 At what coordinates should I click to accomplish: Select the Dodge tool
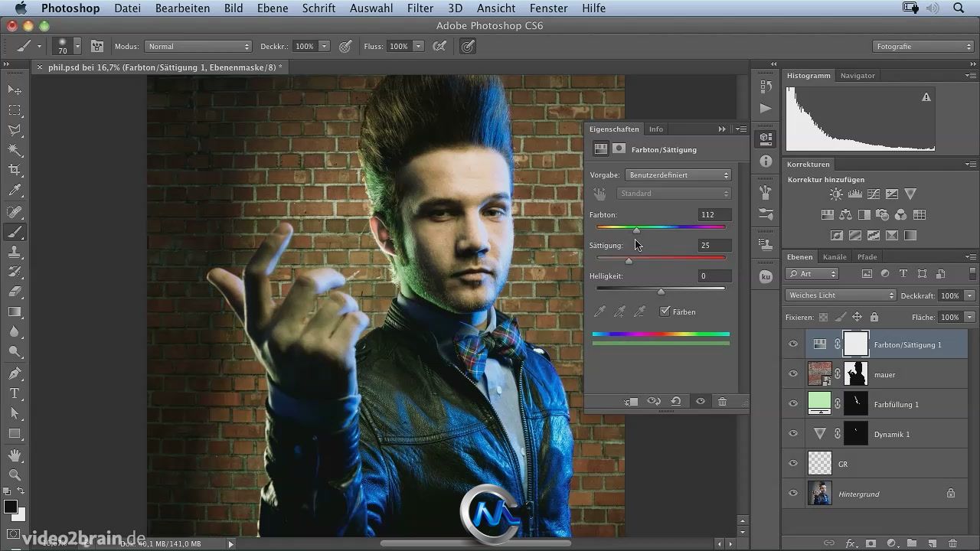(15, 351)
